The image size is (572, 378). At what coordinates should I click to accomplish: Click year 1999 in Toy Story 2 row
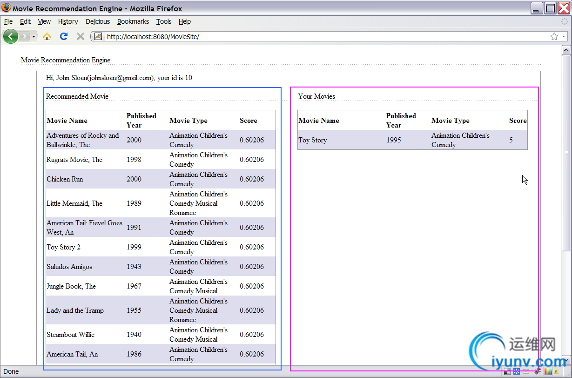tap(134, 247)
